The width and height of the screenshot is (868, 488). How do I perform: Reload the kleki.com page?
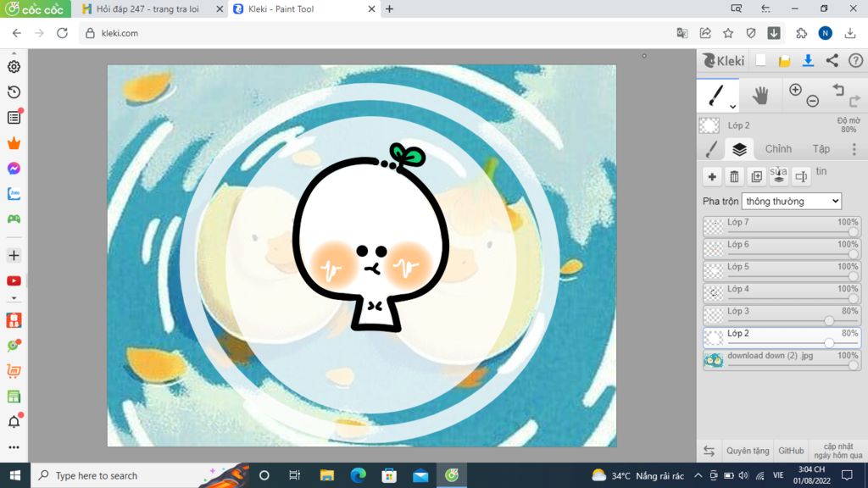pos(62,33)
